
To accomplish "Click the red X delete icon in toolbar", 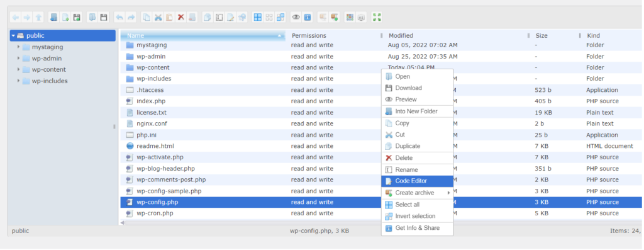I will (x=180, y=17).
